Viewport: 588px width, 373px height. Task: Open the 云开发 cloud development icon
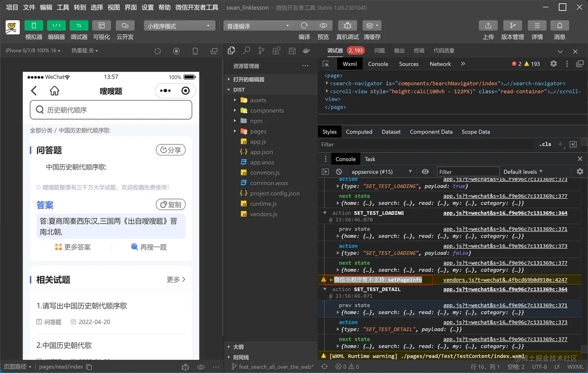[125, 25]
